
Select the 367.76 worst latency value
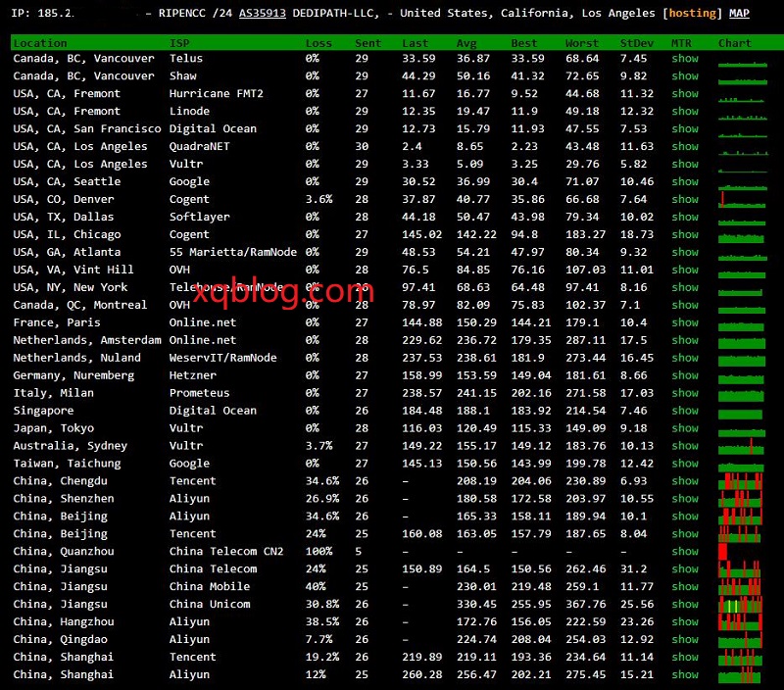585,604
